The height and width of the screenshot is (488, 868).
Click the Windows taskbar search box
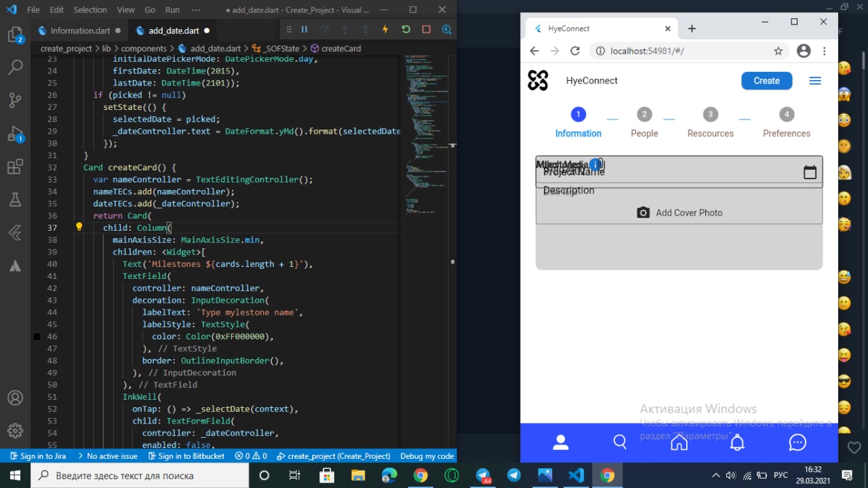pyautogui.click(x=140, y=475)
